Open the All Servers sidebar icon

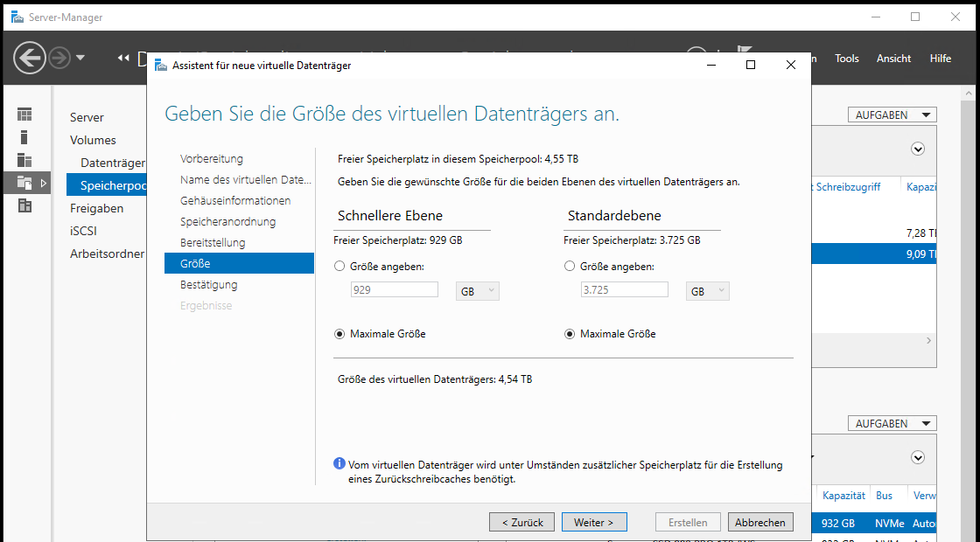point(24,160)
